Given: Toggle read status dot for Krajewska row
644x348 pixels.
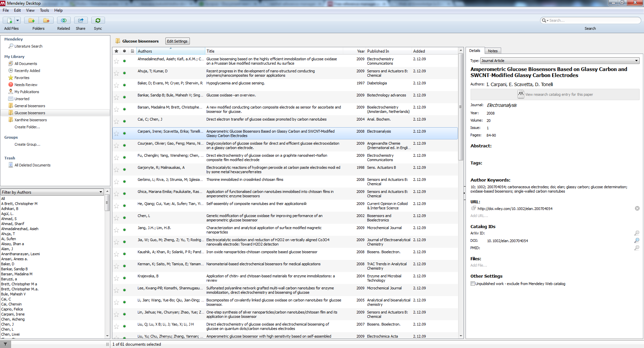Looking at the screenshot, I should (124, 278).
